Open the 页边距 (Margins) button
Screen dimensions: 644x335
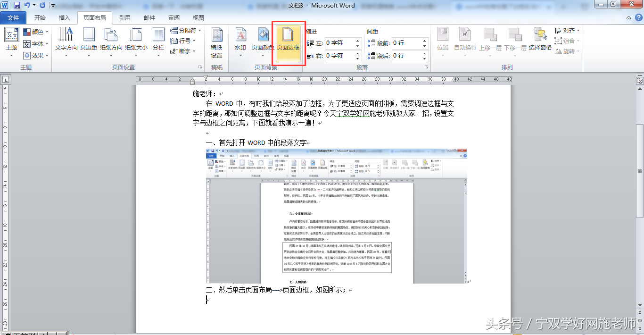coord(89,42)
